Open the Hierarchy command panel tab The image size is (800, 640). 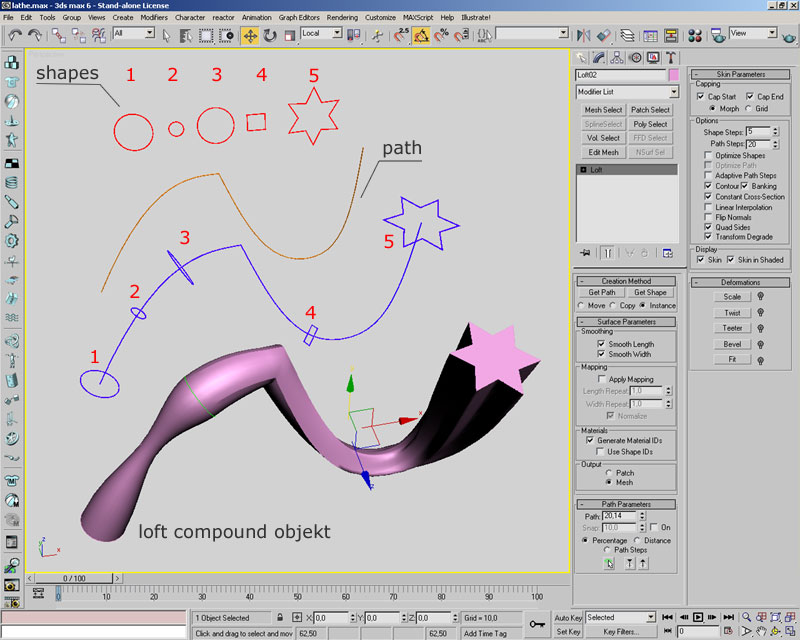coord(616,57)
